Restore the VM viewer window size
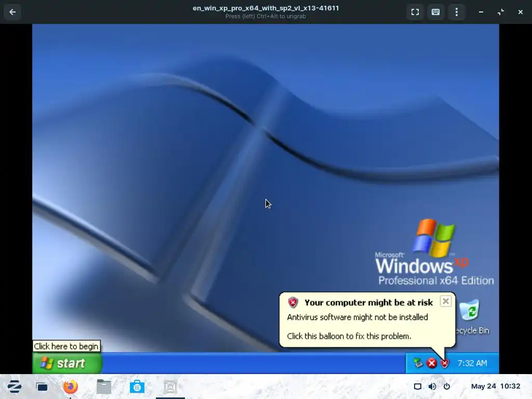 (501, 12)
